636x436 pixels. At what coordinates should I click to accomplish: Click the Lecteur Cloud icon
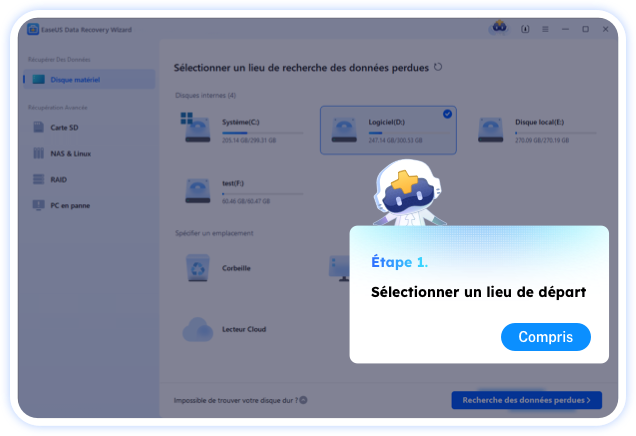pos(198,329)
